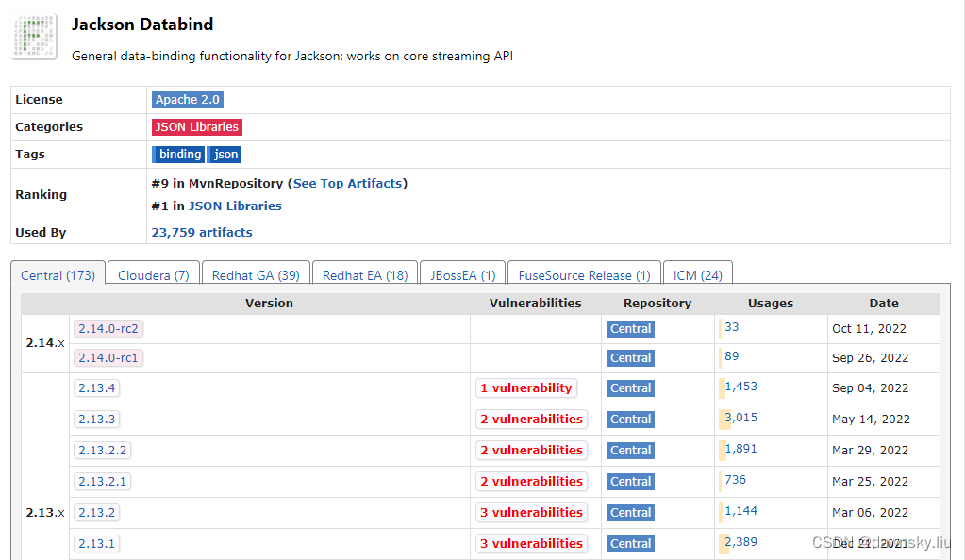Screen dimensions: 965x560
Task: Open version 2.13.2.1
Action: [102, 481]
